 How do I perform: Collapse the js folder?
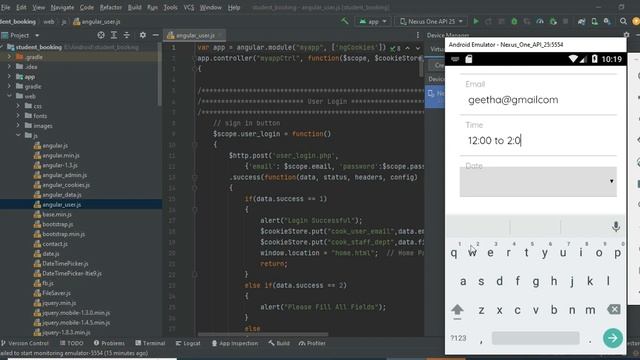[x=18, y=135]
